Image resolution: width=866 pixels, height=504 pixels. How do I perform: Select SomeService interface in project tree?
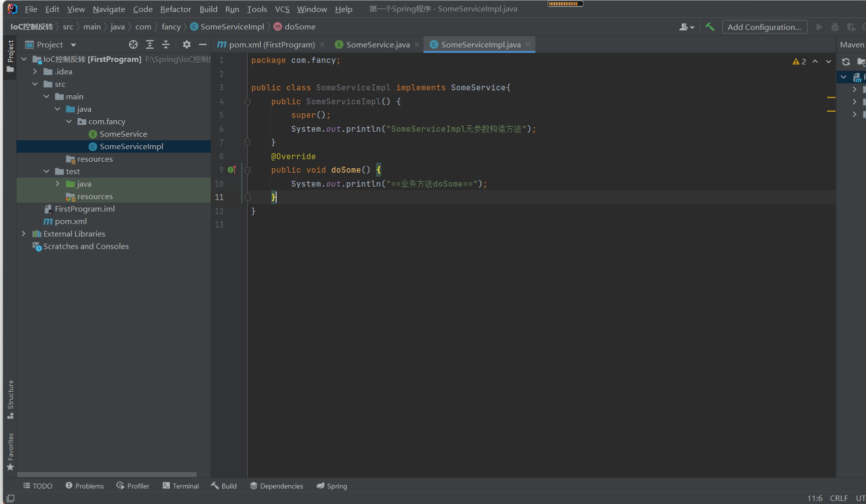[123, 134]
